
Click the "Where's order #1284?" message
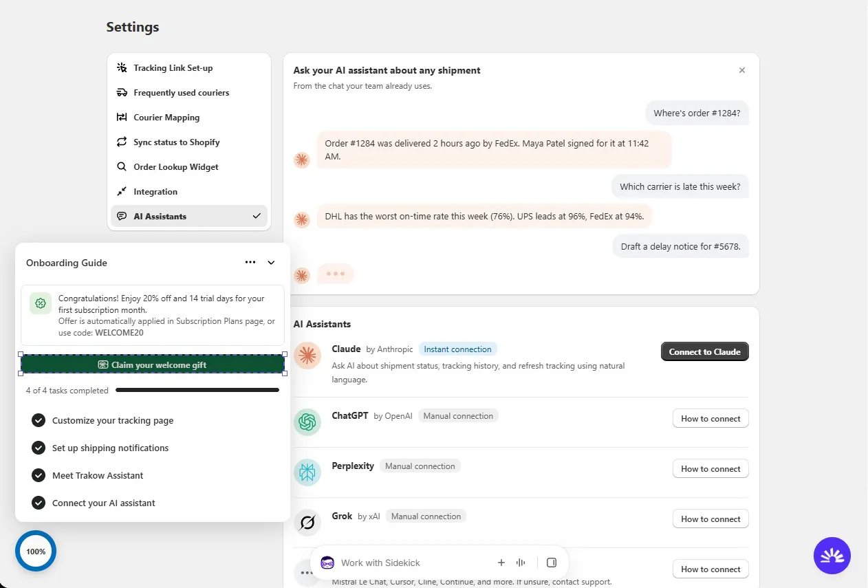coord(697,113)
